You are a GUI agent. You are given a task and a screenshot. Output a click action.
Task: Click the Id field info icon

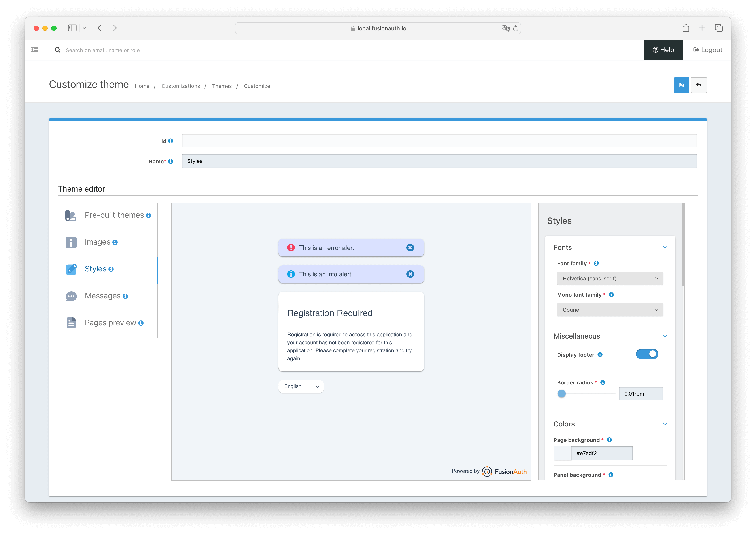170,141
